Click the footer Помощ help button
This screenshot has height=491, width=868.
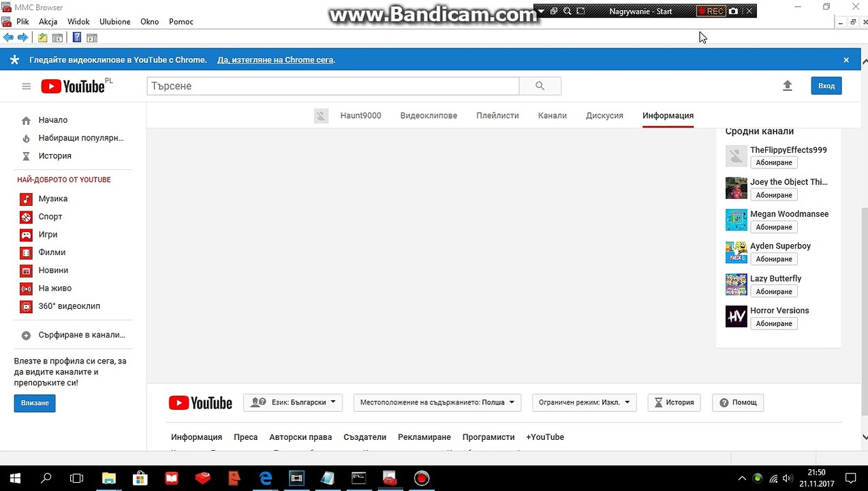[x=738, y=402]
